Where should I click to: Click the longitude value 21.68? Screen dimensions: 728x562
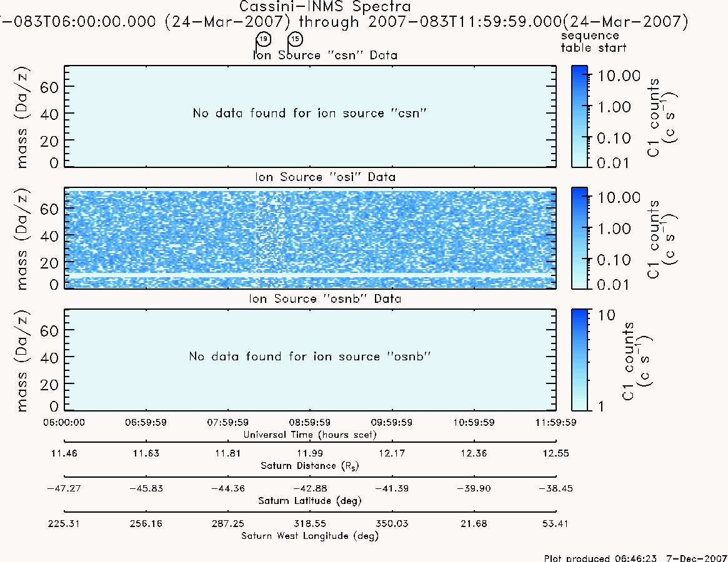coord(474,524)
